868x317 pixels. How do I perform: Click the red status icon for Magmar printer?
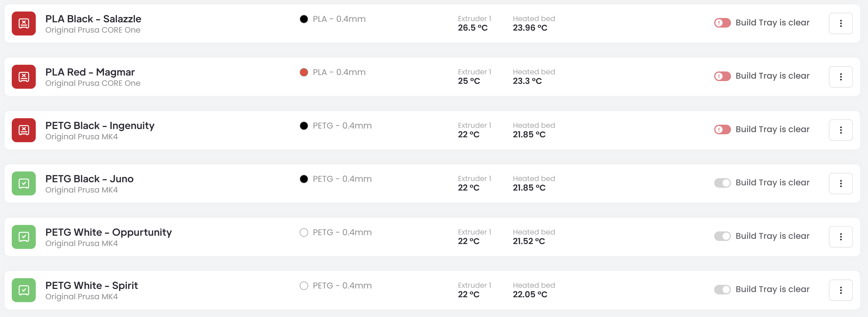[x=24, y=77]
